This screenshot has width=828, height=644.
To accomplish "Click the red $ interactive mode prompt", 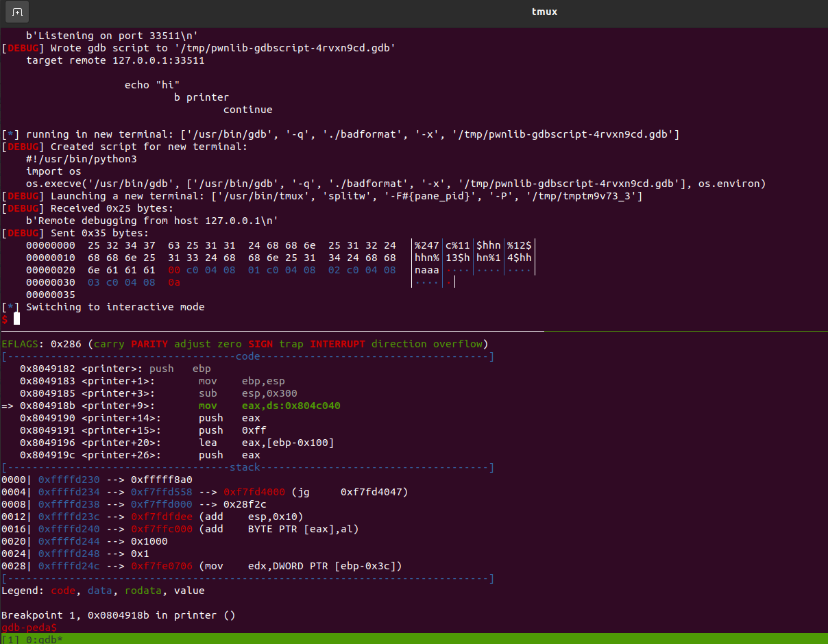I will (x=5, y=319).
